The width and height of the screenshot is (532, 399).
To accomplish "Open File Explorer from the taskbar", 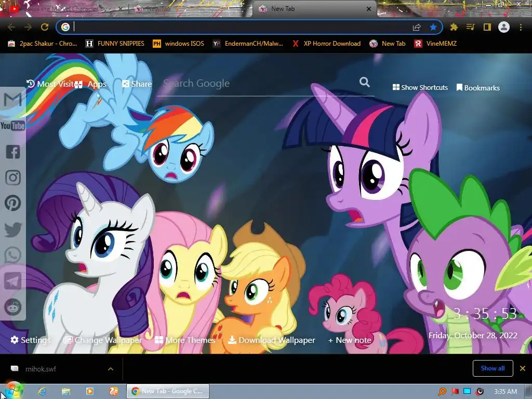I will coord(66,391).
